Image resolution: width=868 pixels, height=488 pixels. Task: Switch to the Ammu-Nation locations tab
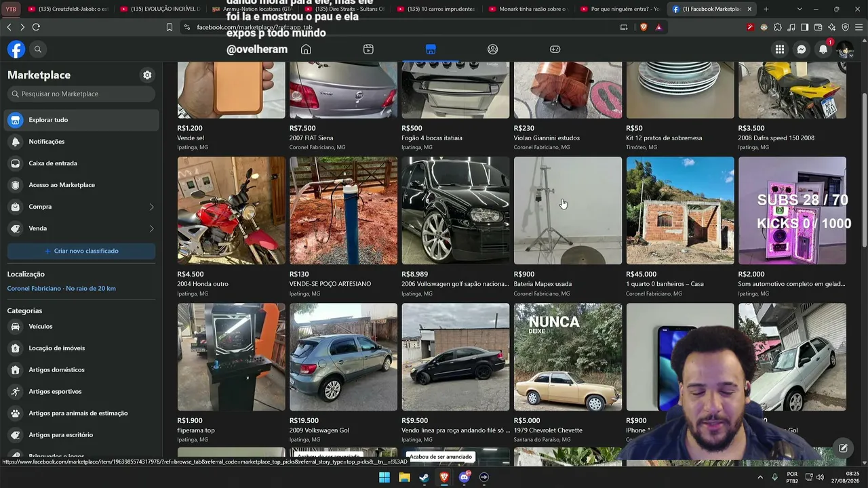tap(252, 9)
